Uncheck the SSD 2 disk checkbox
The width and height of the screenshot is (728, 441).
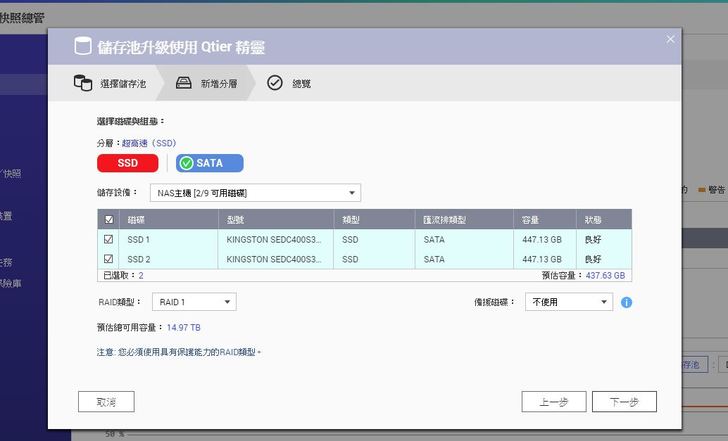coord(109,259)
